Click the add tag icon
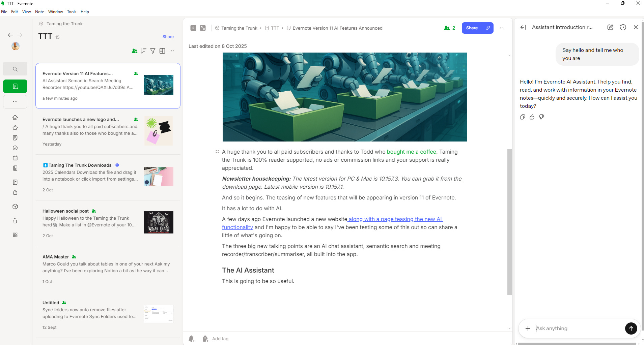Image resolution: width=644 pixels, height=345 pixels. (x=205, y=339)
